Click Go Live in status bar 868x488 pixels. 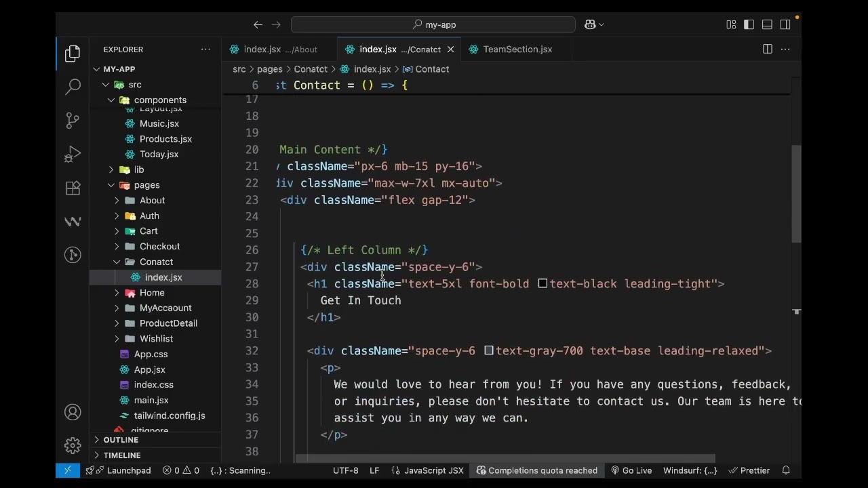coord(631,470)
